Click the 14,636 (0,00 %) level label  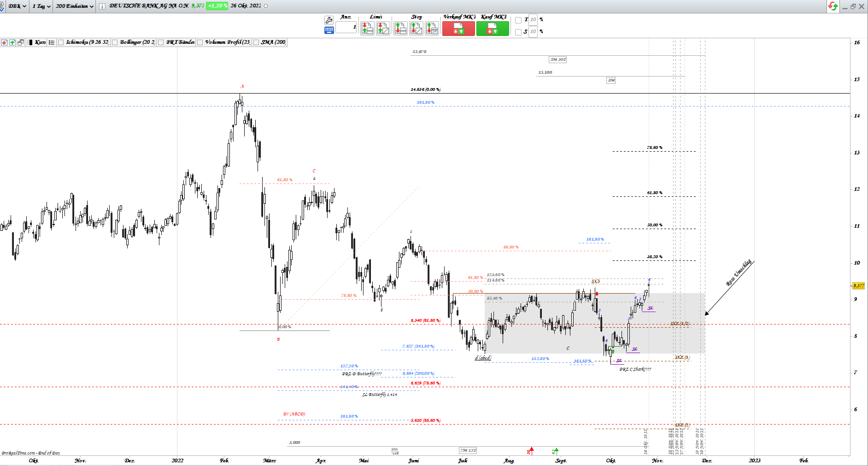pos(426,89)
